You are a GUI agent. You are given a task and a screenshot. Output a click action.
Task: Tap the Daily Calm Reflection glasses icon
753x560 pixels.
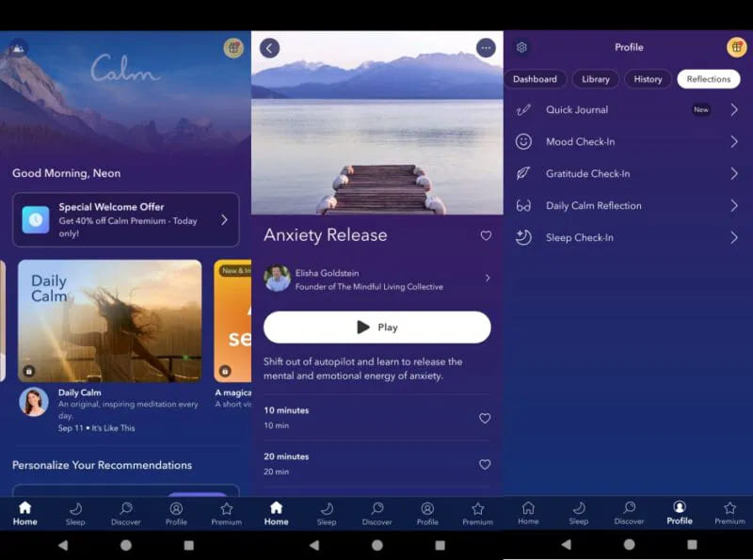[x=523, y=205]
